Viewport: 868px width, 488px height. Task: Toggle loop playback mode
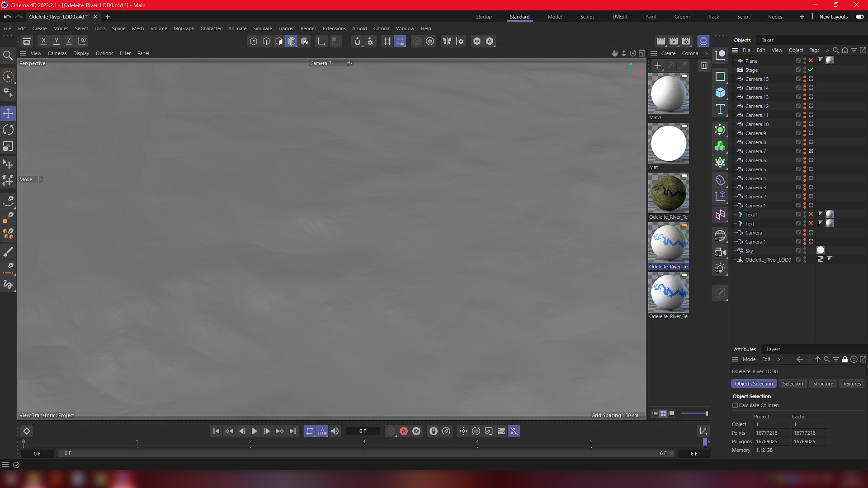coord(310,431)
